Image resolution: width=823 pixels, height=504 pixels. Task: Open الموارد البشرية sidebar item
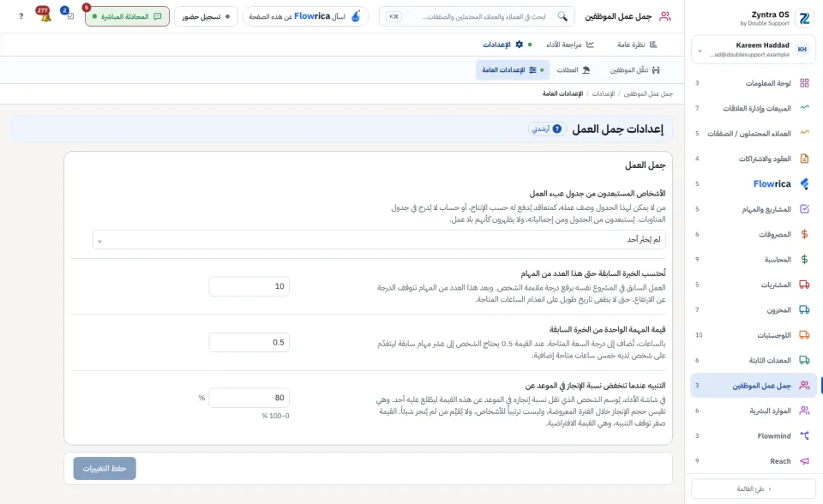pos(754,411)
